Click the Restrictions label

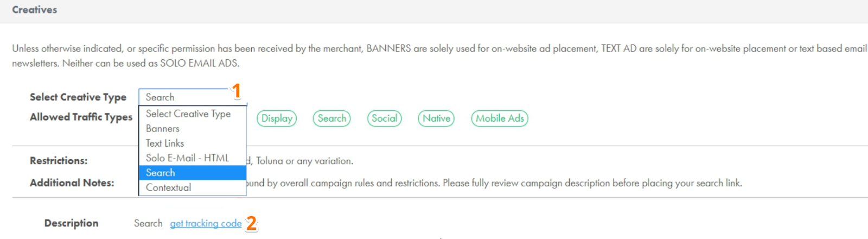pyautogui.click(x=59, y=161)
